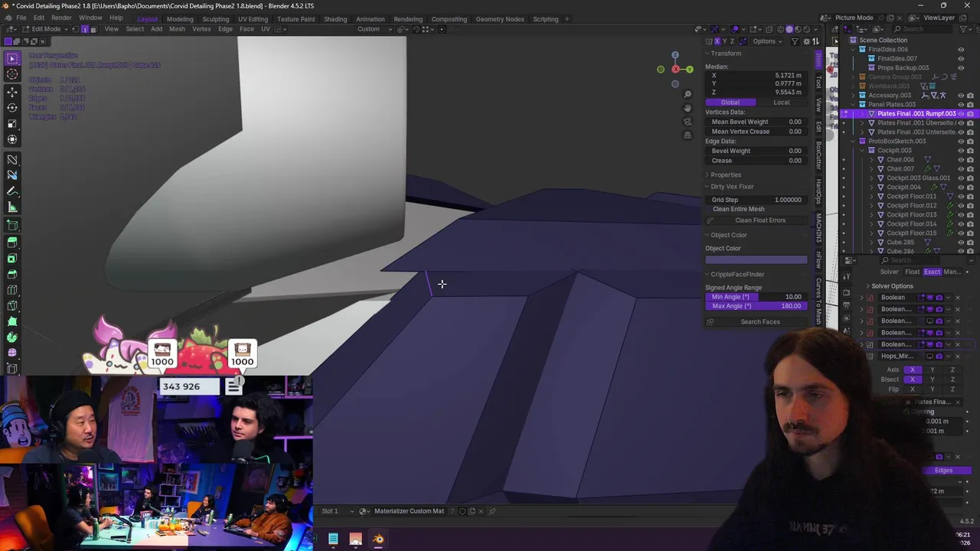This screenshot has width=980, height=551.
Task: Click the viewport zoom magnifier icon
Action: pyautogui.click(x=688, y=94)
